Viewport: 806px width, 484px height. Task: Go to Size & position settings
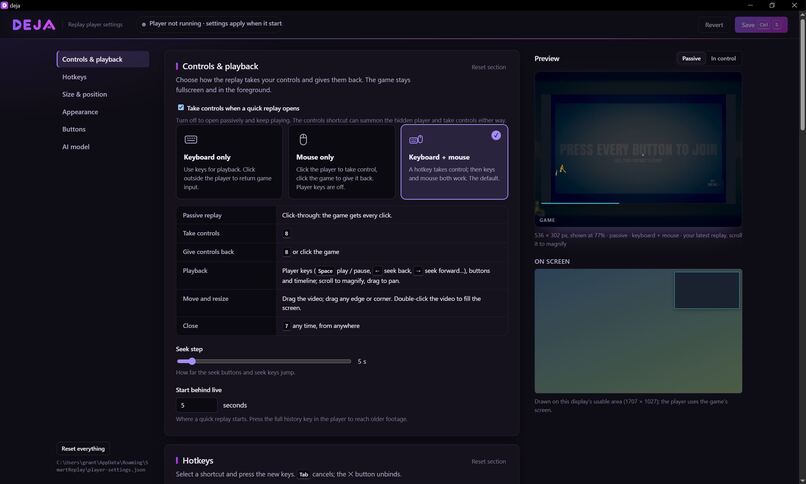tap(85, 94)
